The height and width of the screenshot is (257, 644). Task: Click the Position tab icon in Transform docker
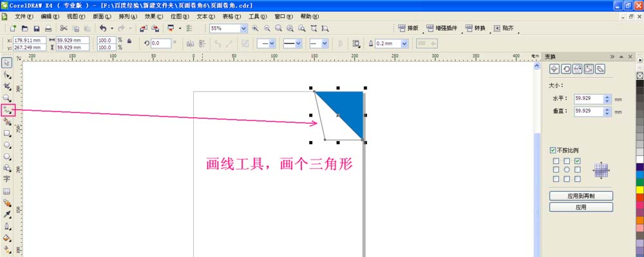pyautogui.click(x=554, y=69)
